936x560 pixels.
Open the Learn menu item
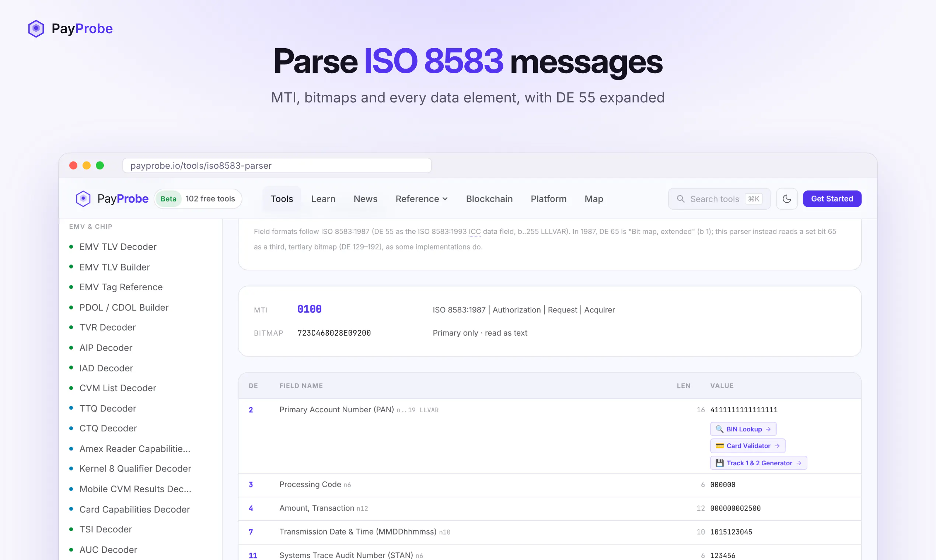coord(323,199)
